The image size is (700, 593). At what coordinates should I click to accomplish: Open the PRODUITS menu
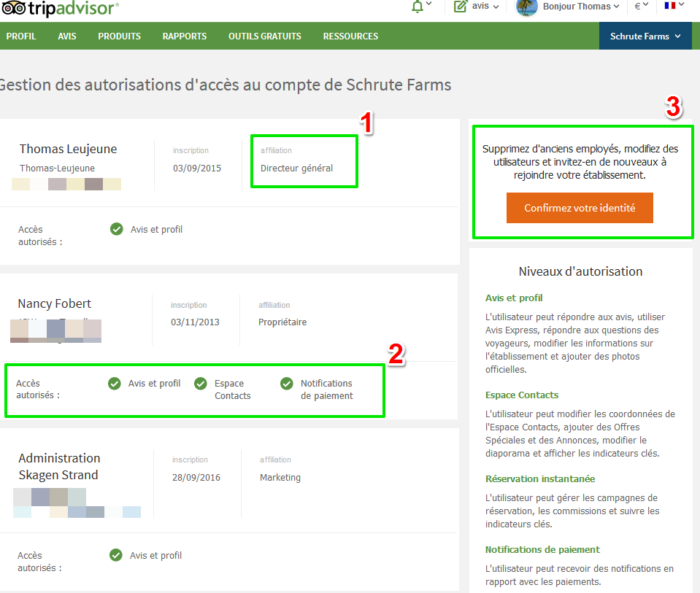(x=119, y=36)
